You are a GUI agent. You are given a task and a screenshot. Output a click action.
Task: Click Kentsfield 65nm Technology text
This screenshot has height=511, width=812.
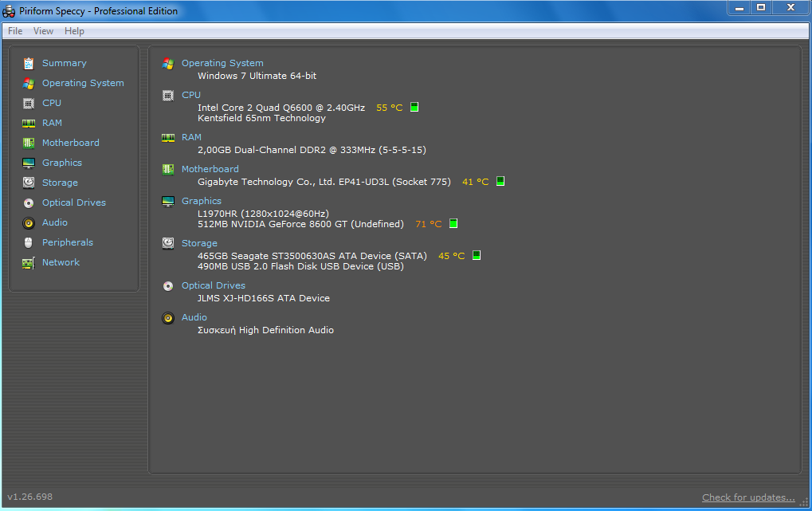click(261, 118)
